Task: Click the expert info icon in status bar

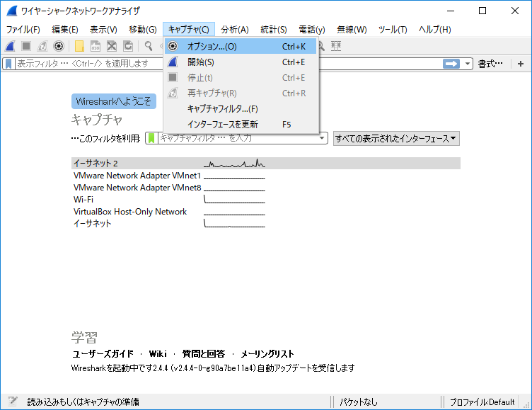Action: click(x=13, y=402)
